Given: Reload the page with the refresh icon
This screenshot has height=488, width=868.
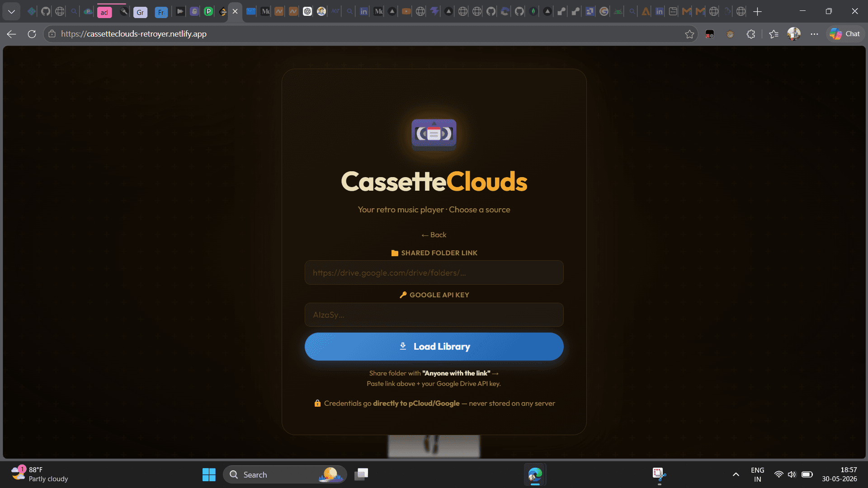Looking at the screenshot, I should coord(32,34).
